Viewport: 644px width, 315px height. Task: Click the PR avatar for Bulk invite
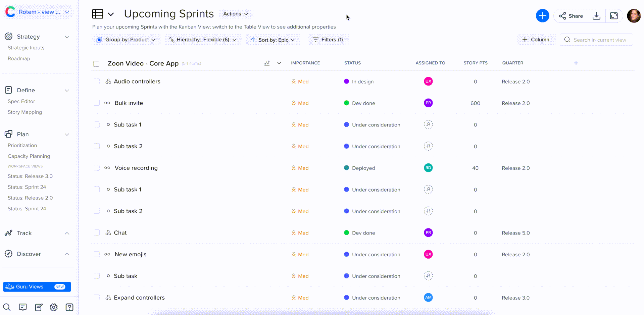(428, 103)
